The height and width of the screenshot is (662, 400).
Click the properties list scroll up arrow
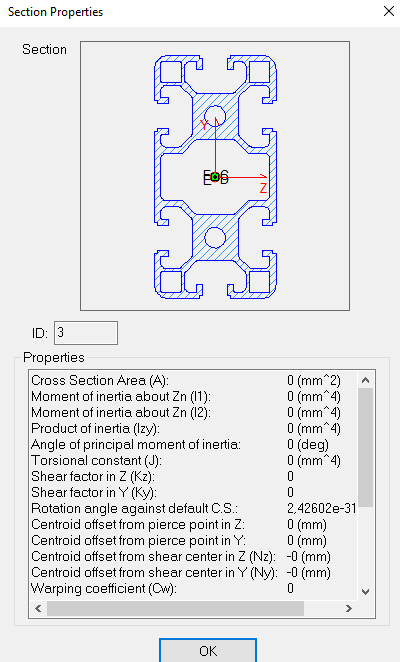point(366,380)
